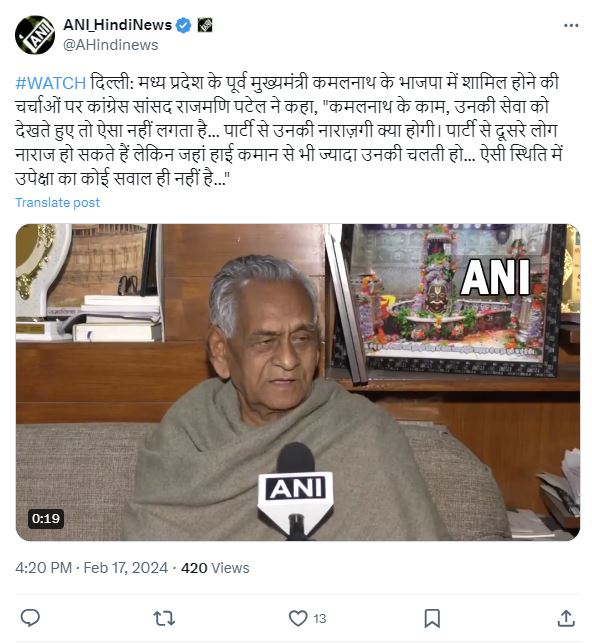Screen dimensions: 592x644
Task: Click the 13 likes count
Action: point(320,619)
